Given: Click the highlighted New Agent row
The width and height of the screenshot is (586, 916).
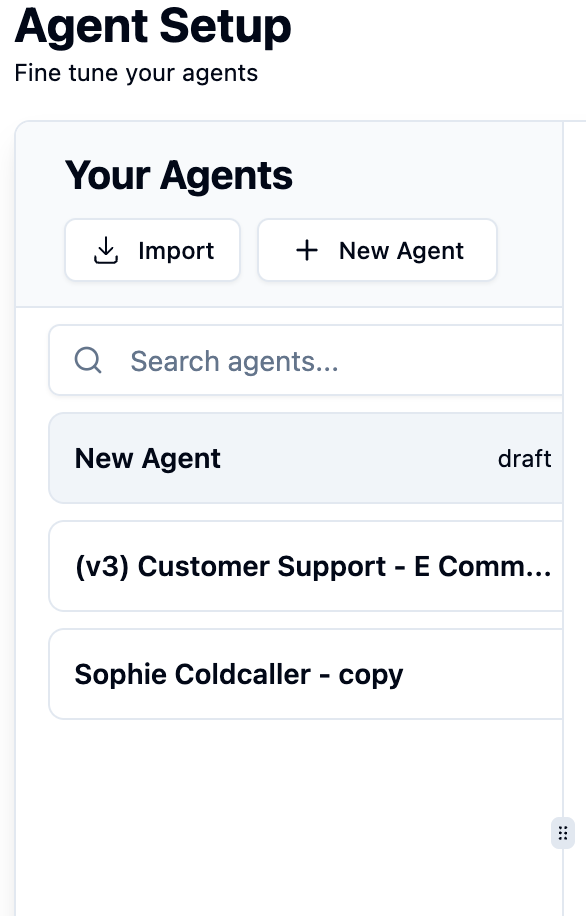Looking at the screenshot, I should (x=300, y=458).
